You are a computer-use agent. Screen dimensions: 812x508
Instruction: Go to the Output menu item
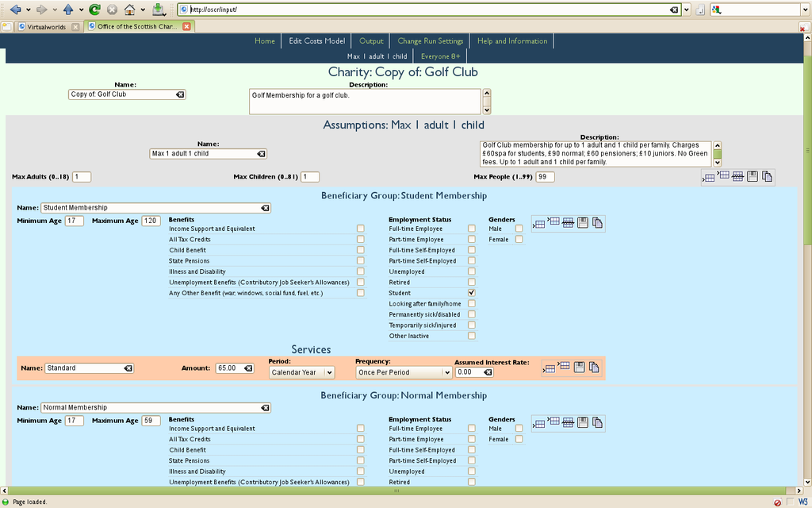[371, 41]
